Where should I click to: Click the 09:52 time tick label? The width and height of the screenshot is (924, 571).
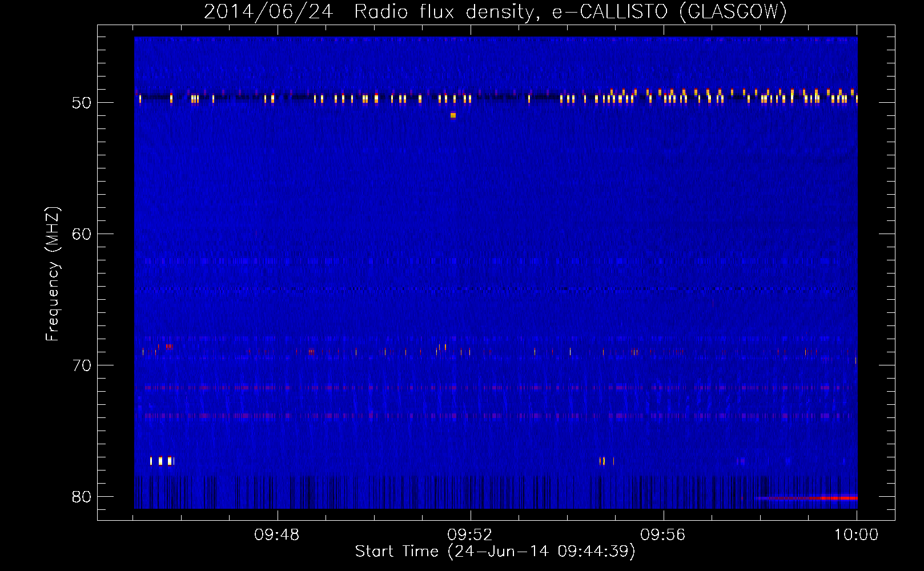470,535
